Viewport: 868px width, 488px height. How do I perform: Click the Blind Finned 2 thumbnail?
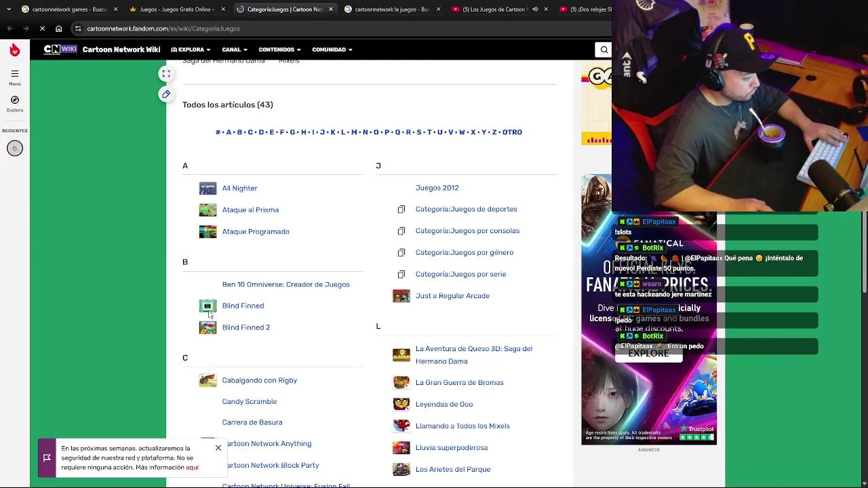click(x=208, y=327)
